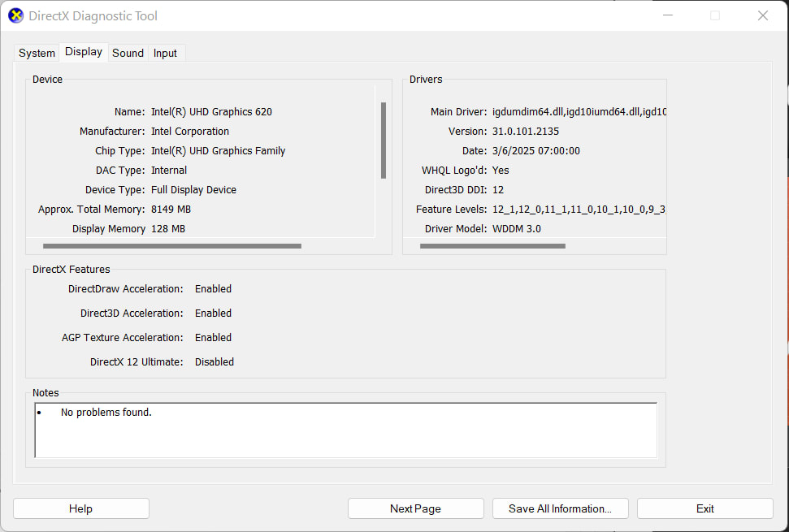Open the Sound tab
The width and height of the screenshot is (789, 532).
pyautogui.click(x=128, y=53)
